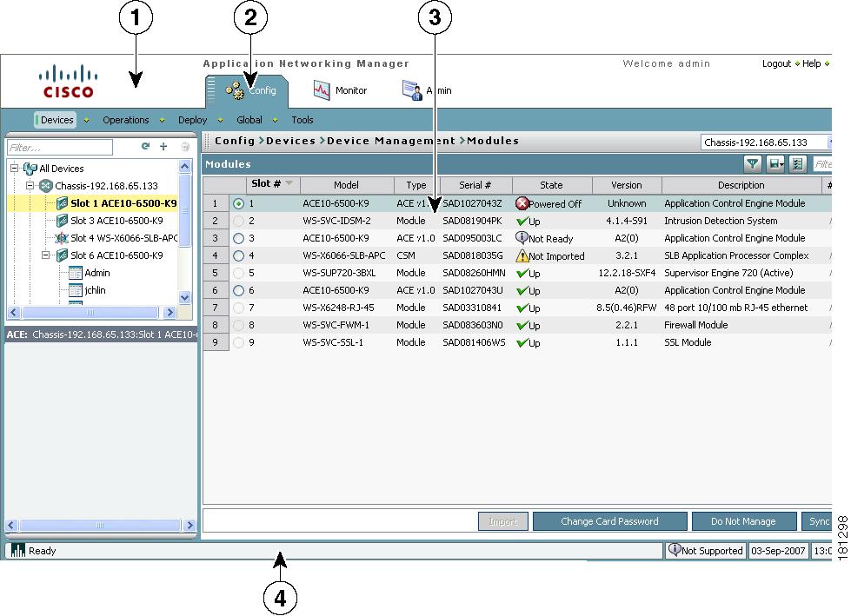
Task: Select the radio button for slot 3
Action: [x=238, y=238]
